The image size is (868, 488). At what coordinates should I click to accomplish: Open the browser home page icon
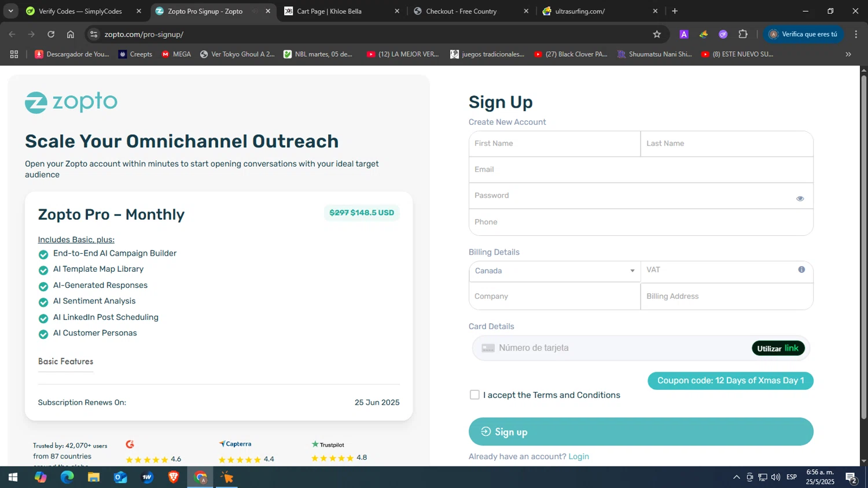tap(71, 34)
